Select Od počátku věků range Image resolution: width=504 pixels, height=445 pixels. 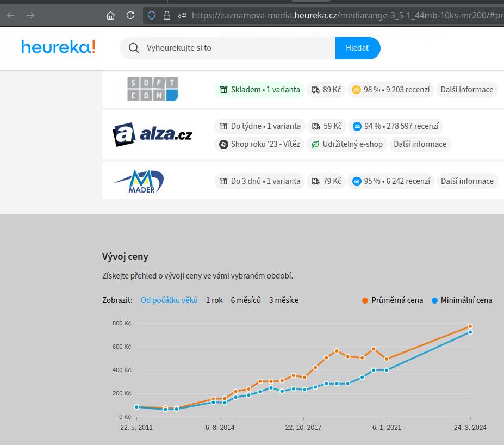pyautogui.click(x=169, y=300)
